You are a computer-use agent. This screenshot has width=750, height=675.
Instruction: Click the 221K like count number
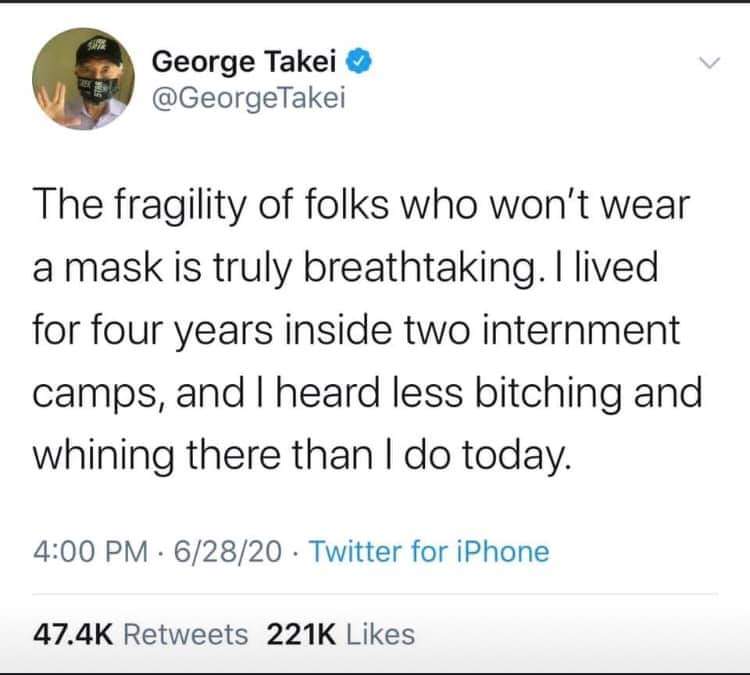click(x=301, y=635)
